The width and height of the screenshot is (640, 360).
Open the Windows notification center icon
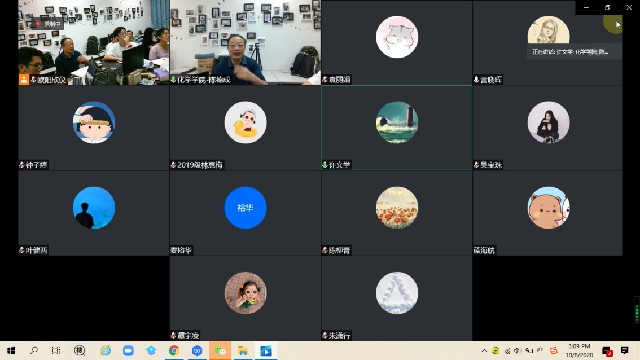click(624, 351)
